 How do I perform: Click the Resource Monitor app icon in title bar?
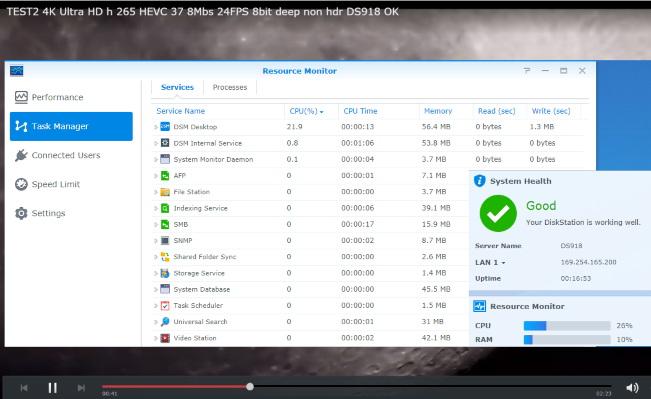(17, 71)
